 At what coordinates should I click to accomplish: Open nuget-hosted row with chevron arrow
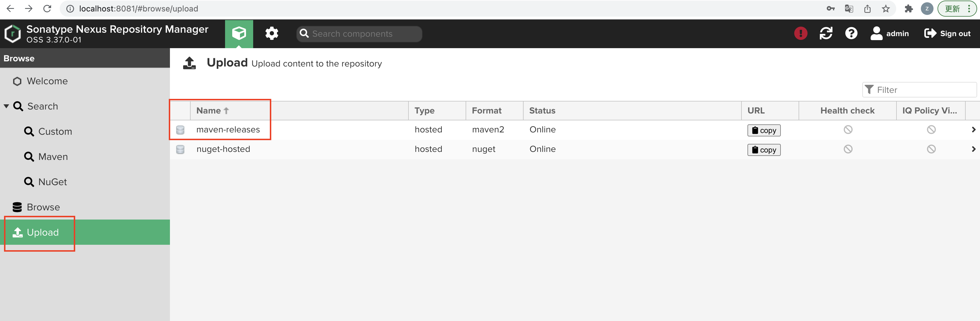(x=973, y=149)
